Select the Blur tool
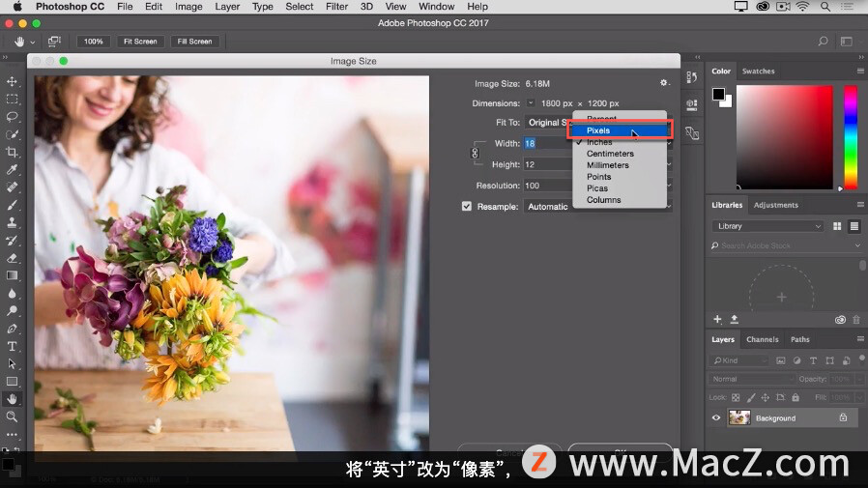 pyautogui.click(x=12, y=293)
